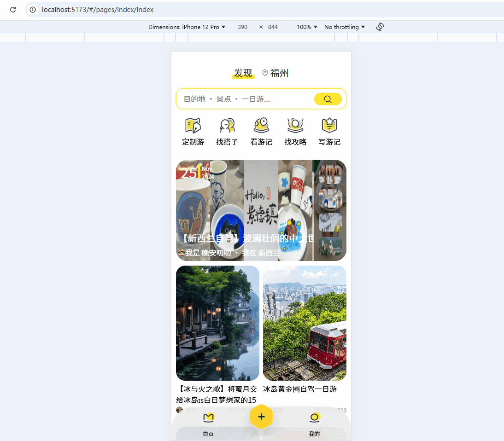This screenshot has width=504, height=441.
Task: Click the 定制游 label
Action: (193, 142)
